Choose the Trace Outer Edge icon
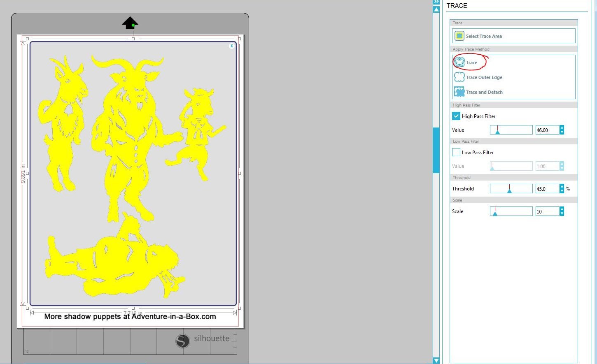597x364 pixels. point(459,77)
